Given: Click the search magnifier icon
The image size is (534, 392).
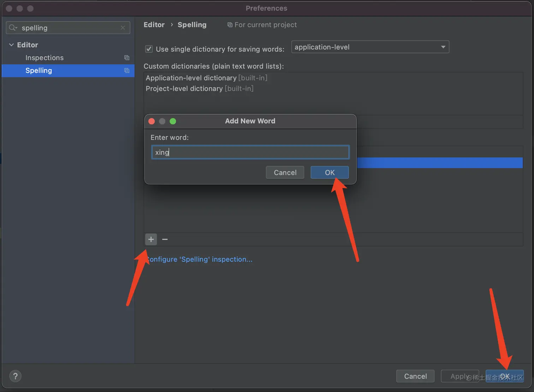Looking at the screenshot, I should coord(13,28).
